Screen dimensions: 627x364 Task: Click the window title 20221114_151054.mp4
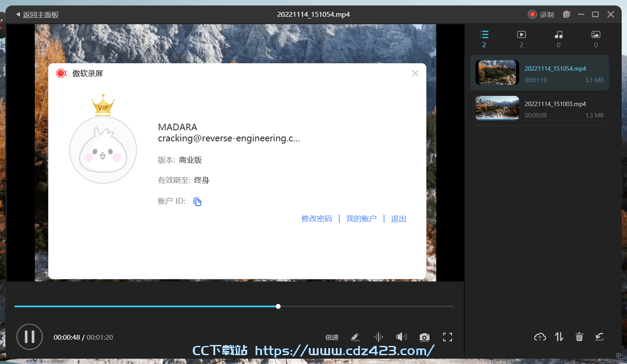pyautogui.click(x=314, y=15)
